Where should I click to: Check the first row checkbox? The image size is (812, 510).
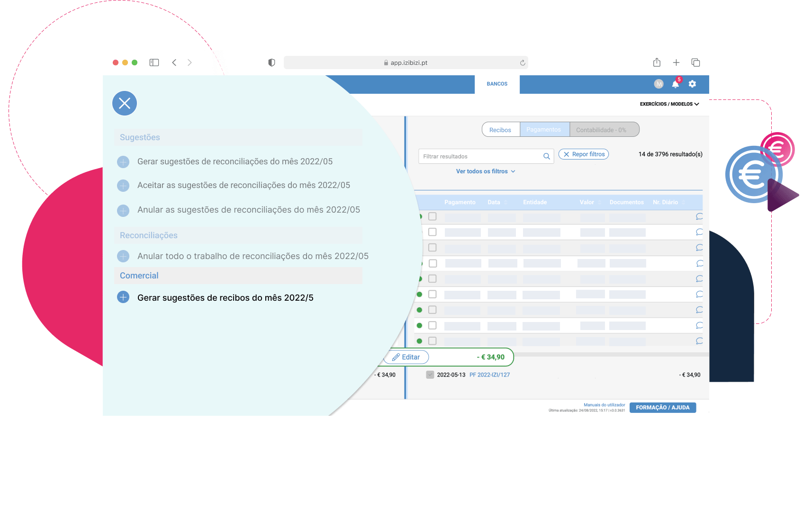point(432,216)
